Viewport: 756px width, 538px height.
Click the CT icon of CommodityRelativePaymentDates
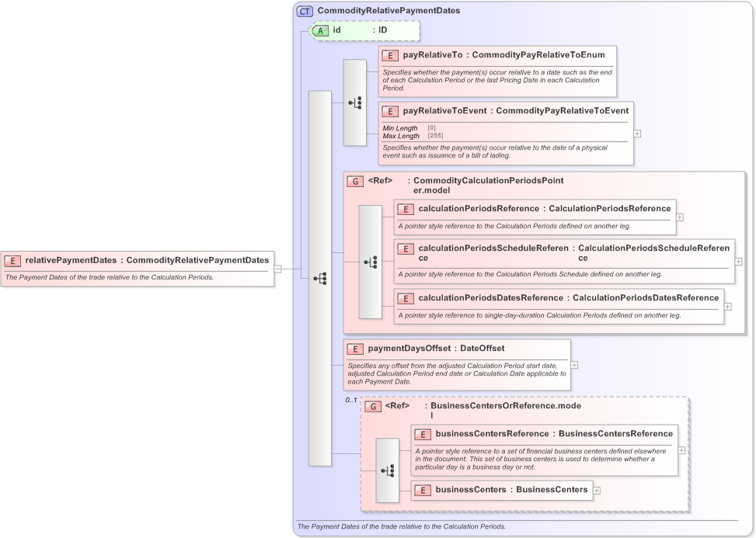pyautogui.click(x=305, y=11)
